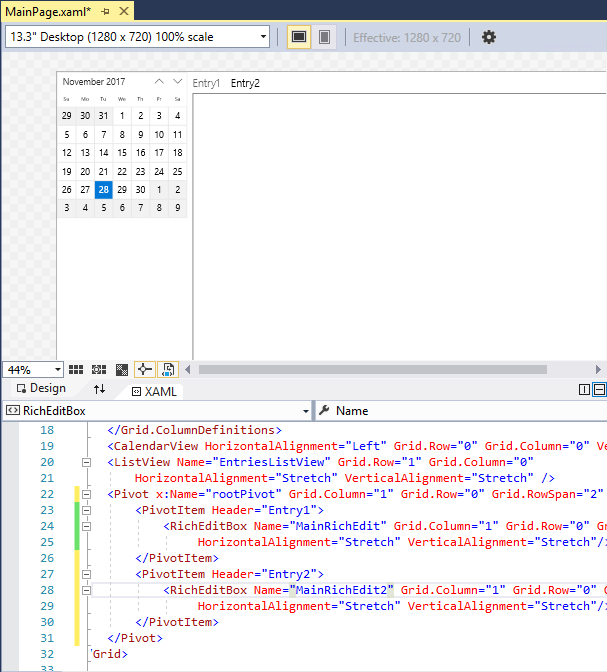
Task: Click line number 26 in the margin
Action: coord(47,558)
